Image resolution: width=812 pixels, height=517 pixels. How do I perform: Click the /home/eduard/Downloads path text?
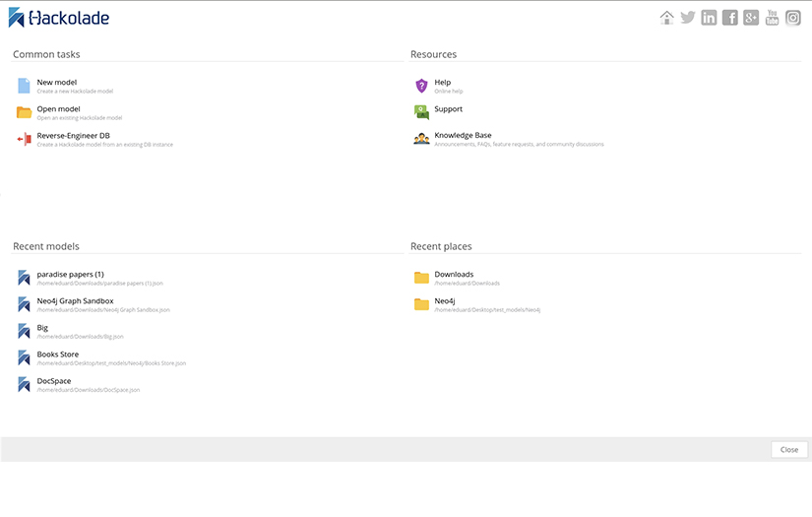coord(468,284)
